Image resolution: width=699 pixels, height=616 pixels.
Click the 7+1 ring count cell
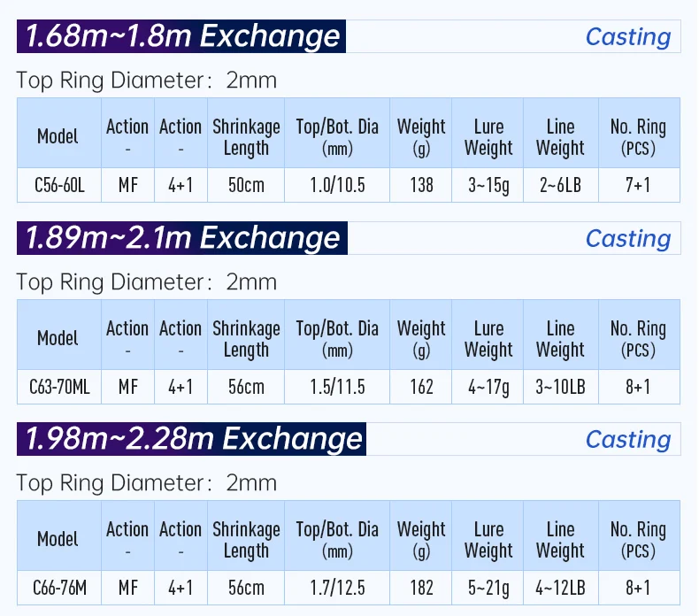pyautogui.click(x=638, y=185)
